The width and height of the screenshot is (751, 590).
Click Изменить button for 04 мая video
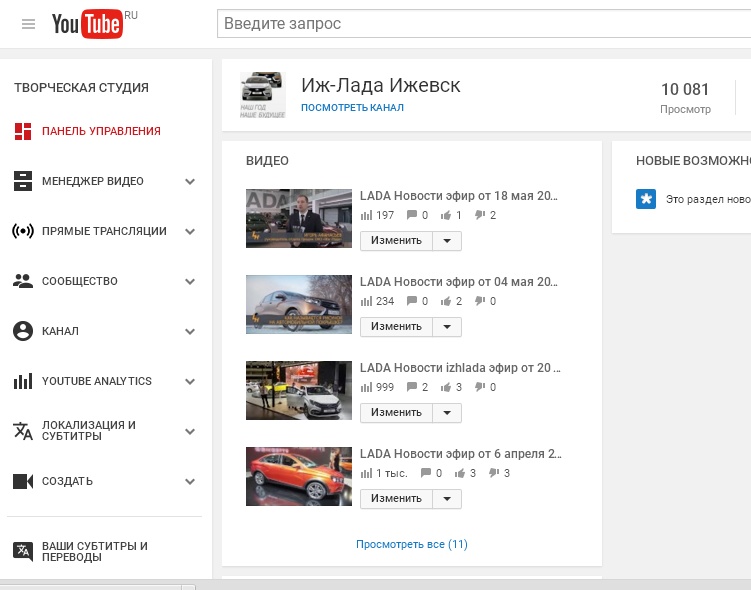pos(396,327)
